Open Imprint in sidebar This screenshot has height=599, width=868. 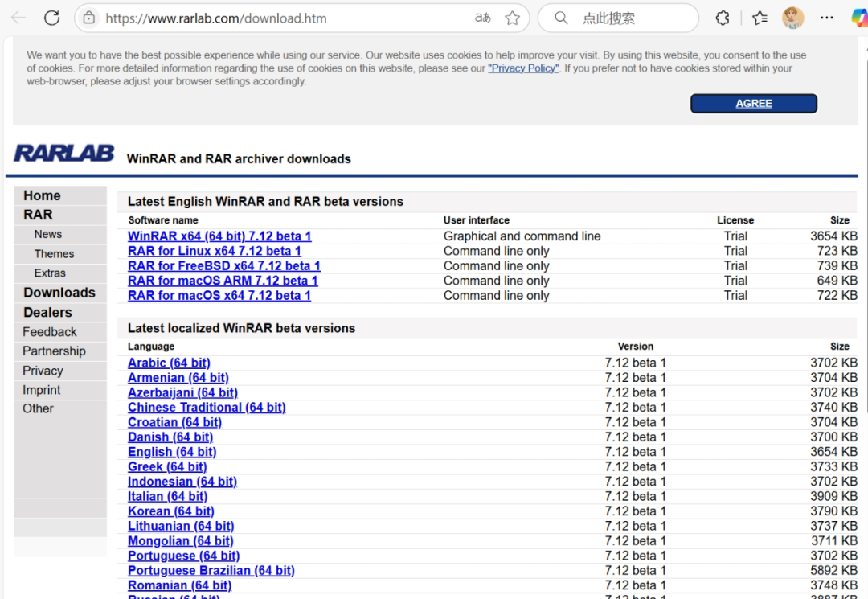[42, 390]
